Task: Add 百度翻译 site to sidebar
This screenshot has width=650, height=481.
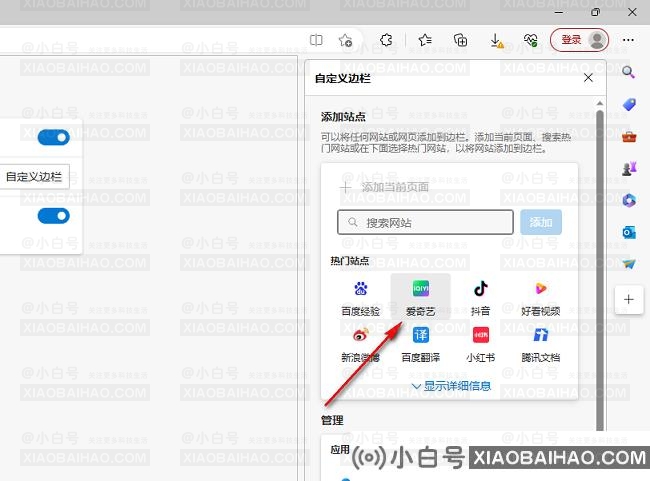Action: [420, 344]
